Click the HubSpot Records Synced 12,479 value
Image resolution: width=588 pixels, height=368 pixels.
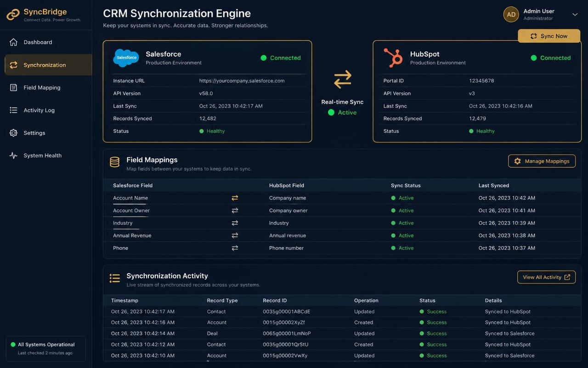tap(477, 119)
